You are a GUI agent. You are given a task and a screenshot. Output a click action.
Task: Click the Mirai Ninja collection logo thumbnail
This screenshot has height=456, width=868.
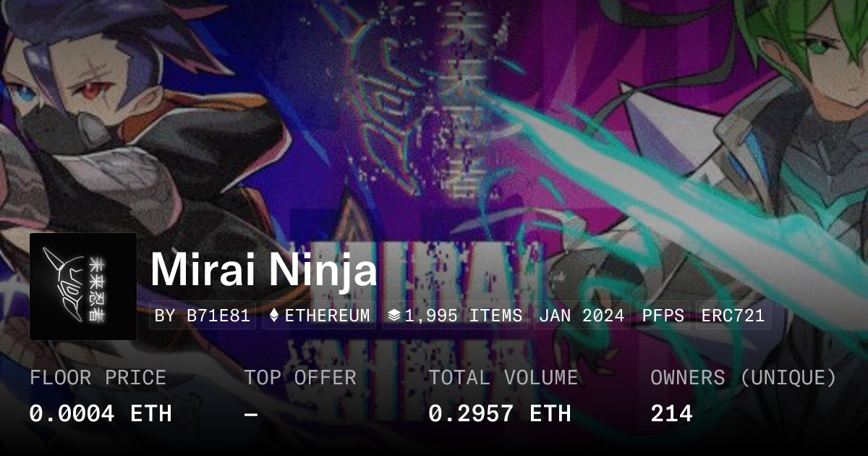click(83, 287)
